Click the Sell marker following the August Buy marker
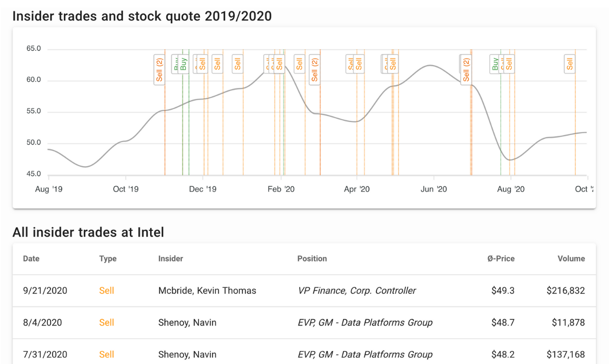The height and width of the screenshot is (364, 609). [508, 64]
